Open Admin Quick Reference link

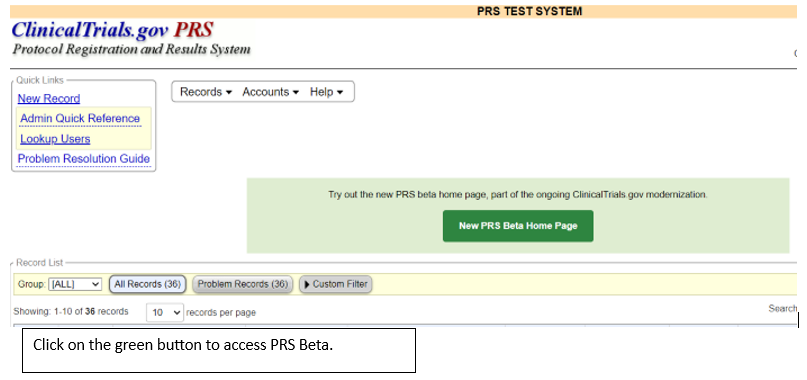tap(80, 118)
